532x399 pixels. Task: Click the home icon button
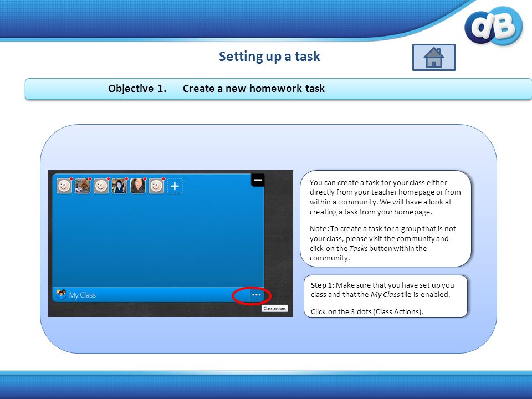433,57
